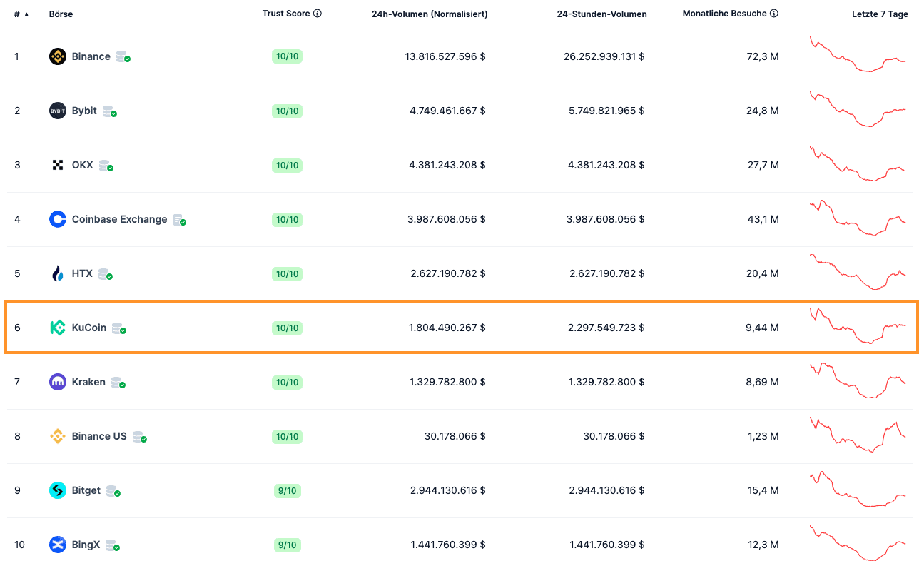Sort by the Monatliche Besuche header
The image size is (924, 566).
(725, 14)
